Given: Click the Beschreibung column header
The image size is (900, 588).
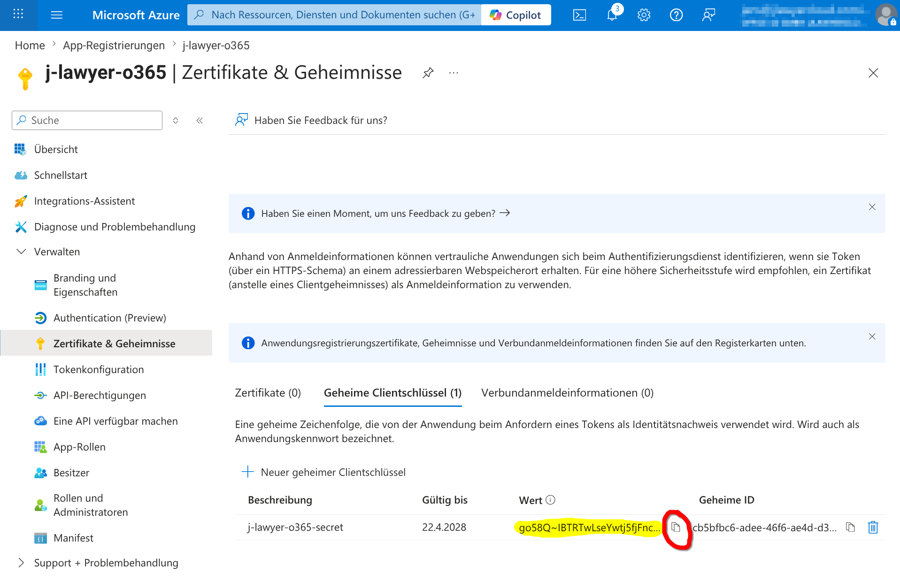Looking at the screenshot, I should [x=280, y=500].
